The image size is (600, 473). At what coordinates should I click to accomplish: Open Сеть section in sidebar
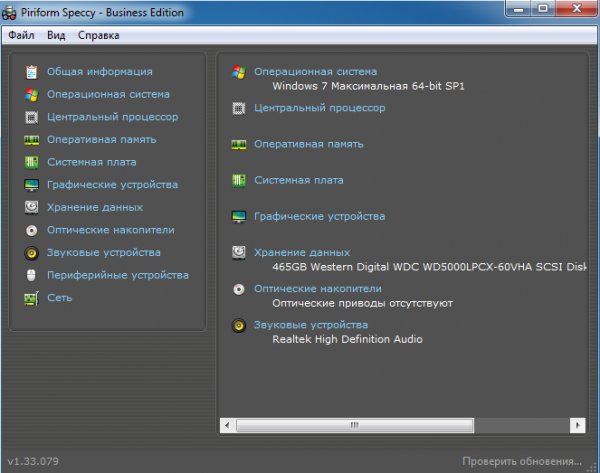point(60,297)
